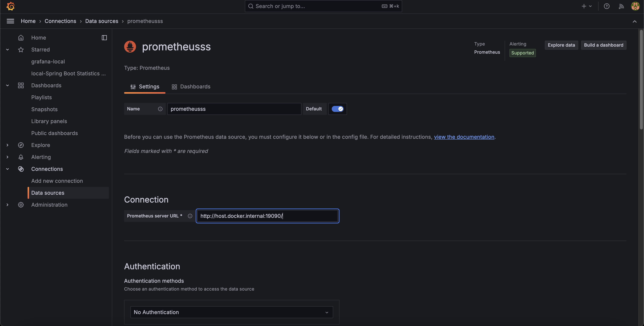The height and width of the screenshot is (326, 644).
Task: Click the Connections icon in sidebar
Action: point(21,169)
